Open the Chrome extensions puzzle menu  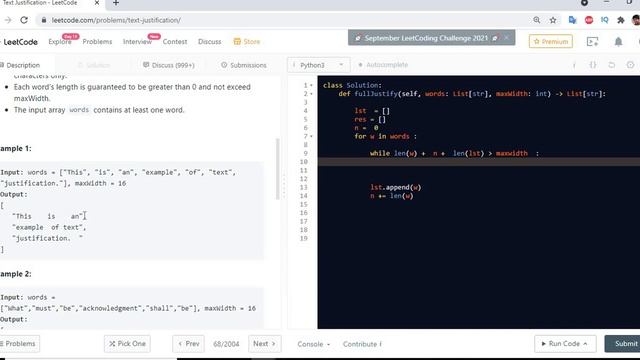click(620, 20)
